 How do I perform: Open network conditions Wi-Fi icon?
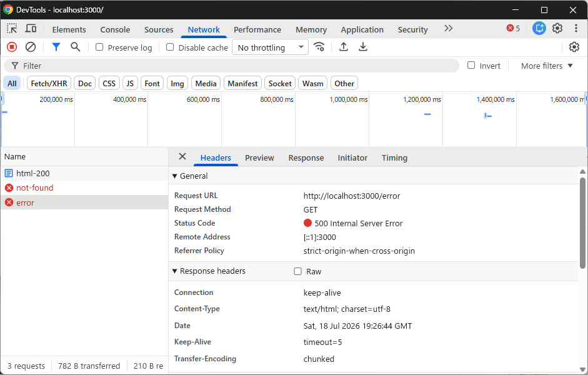pos(319,47)
